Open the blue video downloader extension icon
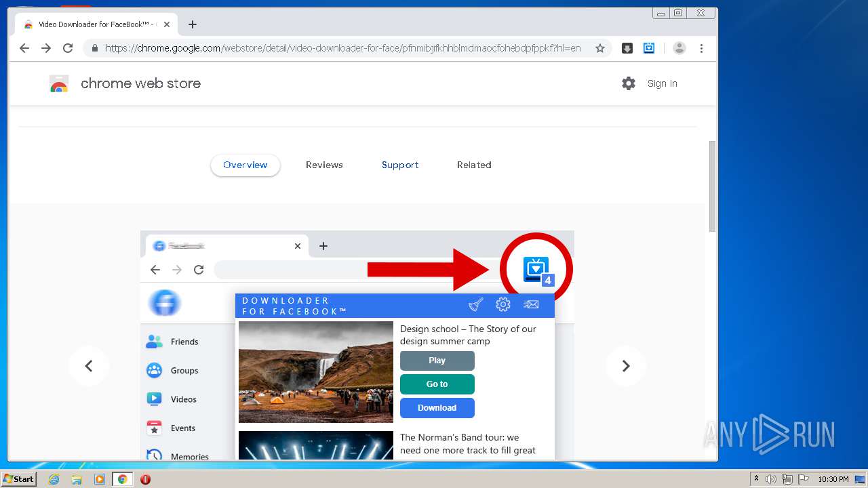This screenshot has height=488, width=868. click(649, 48)
